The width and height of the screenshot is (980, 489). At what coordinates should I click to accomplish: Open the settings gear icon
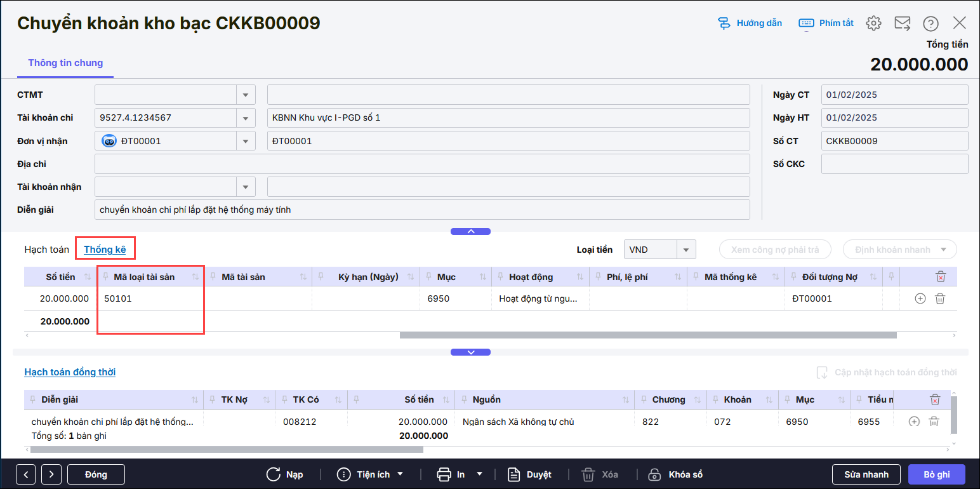point(873,23)
